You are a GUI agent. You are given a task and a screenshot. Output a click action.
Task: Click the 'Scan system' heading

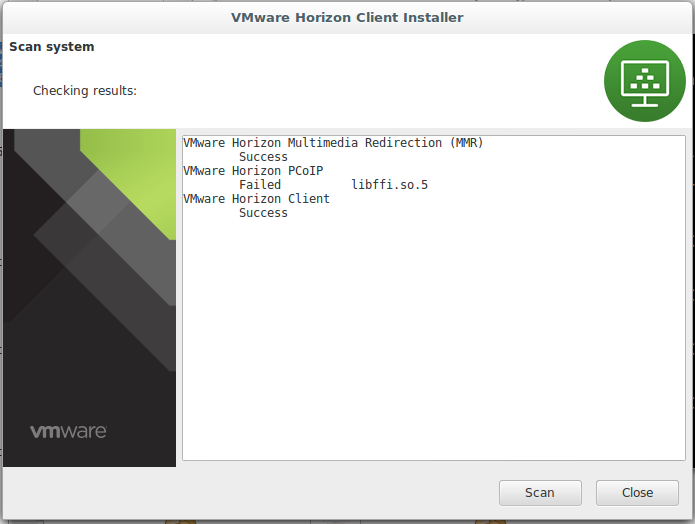52,47
